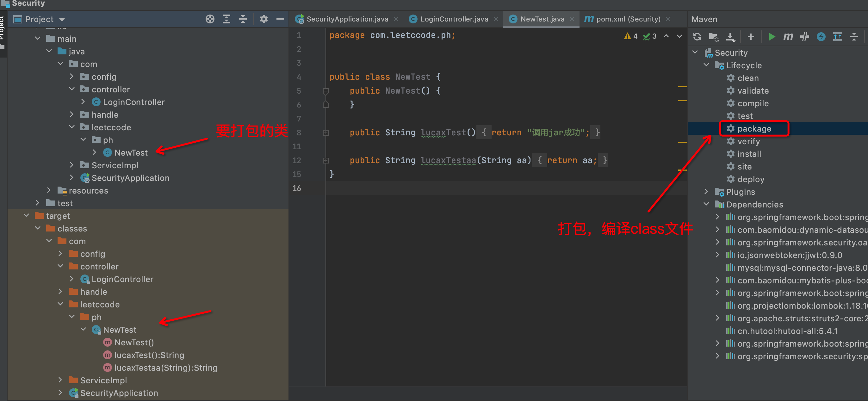Image resolution: width=868 pixels, height=401 pixels.
Task: Expand folded lucaxTest method body
Action: (x=325, y=133)
